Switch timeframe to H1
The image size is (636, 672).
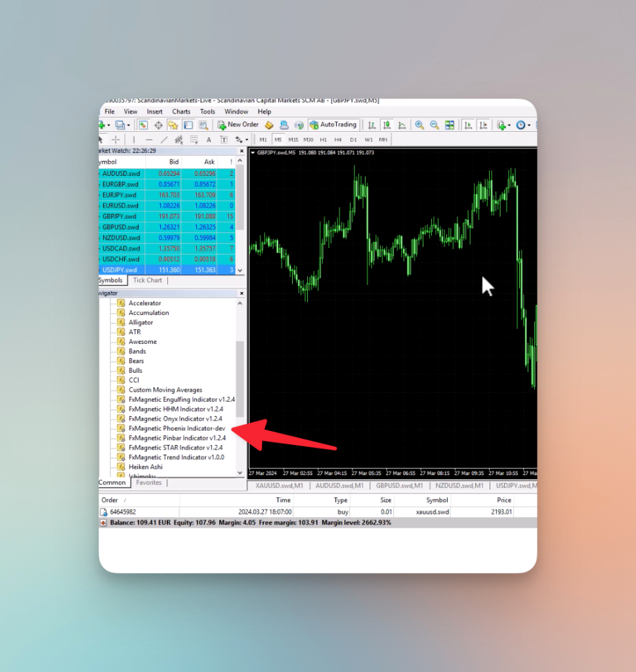coord(323,140)
